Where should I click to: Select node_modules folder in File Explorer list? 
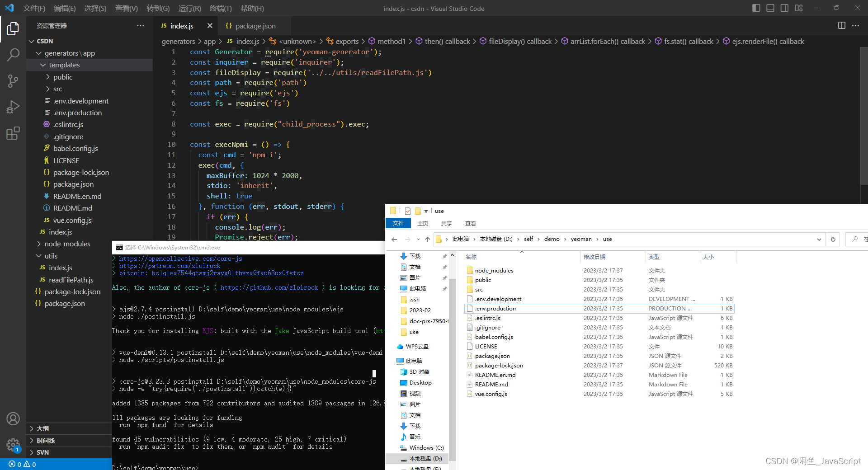tap(494, 271)
